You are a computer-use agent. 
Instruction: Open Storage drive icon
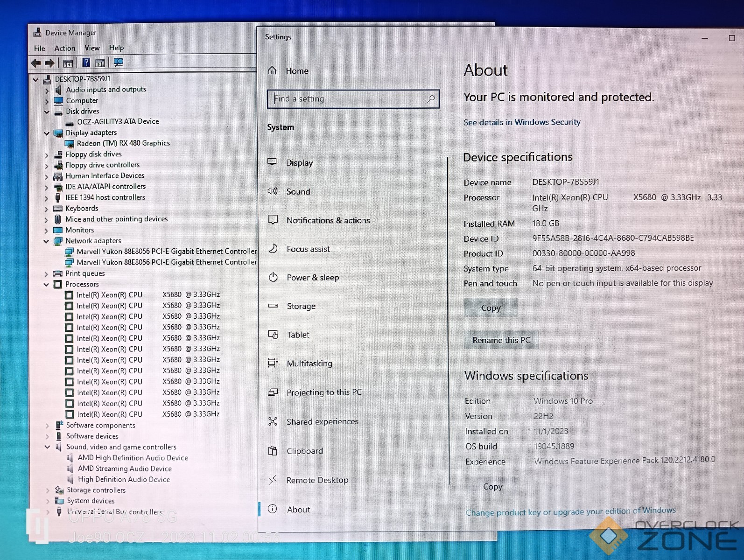coord(273,306)
